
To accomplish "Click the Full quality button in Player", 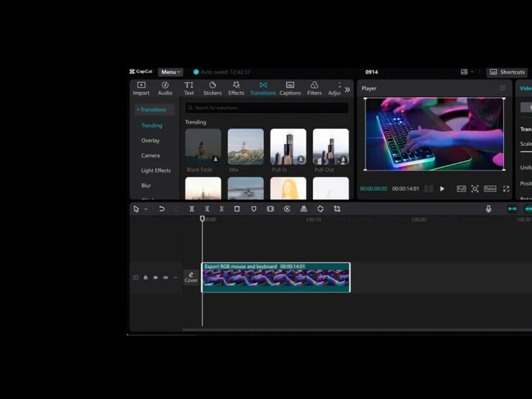I will 461,188.
